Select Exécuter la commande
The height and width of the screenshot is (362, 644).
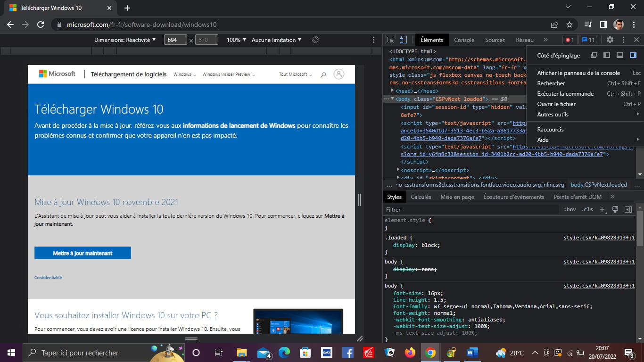point(585,94)
